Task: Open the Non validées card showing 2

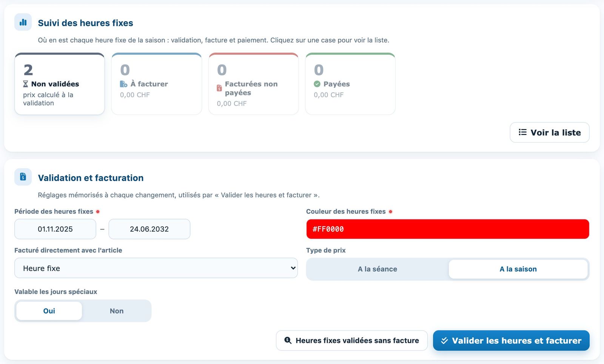Action: click(x=60, y=84)
